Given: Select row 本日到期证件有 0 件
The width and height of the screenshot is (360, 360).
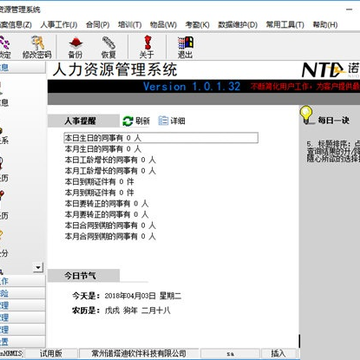Looking at the screenshot, I should tap(99, 182).
